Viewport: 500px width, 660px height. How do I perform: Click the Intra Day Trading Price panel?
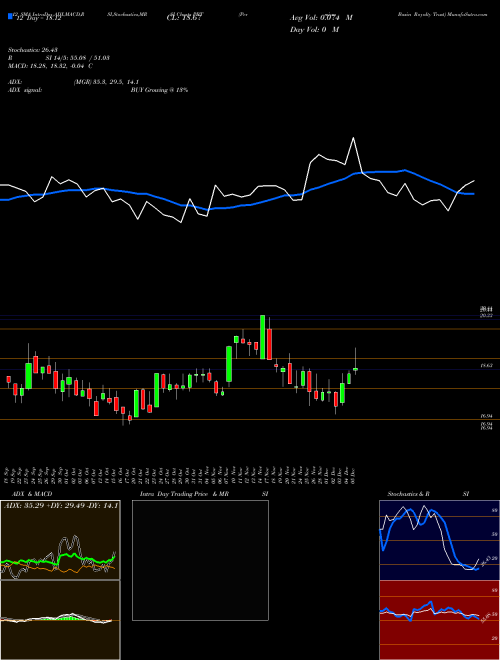point(200,560)
